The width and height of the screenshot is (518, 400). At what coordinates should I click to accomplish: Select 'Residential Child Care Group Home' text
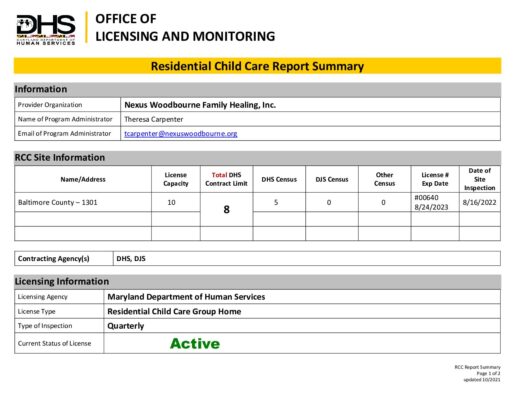174,312
